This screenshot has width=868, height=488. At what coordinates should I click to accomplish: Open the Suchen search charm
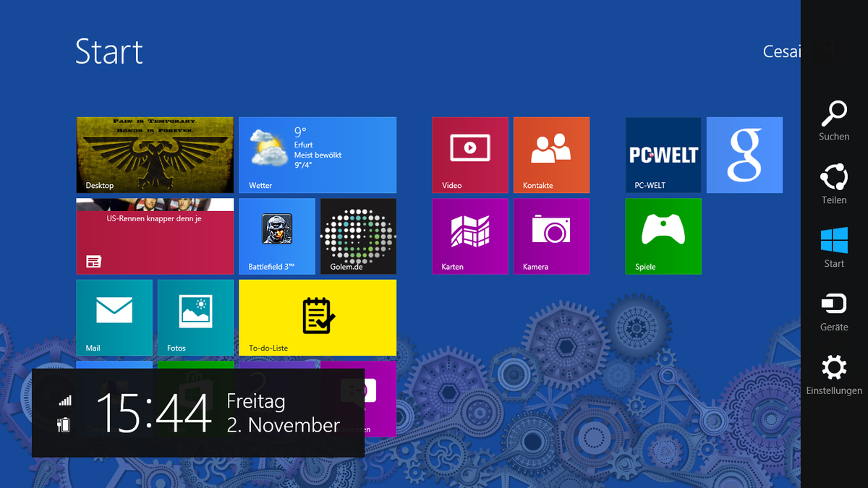click(x=834, y=120)
